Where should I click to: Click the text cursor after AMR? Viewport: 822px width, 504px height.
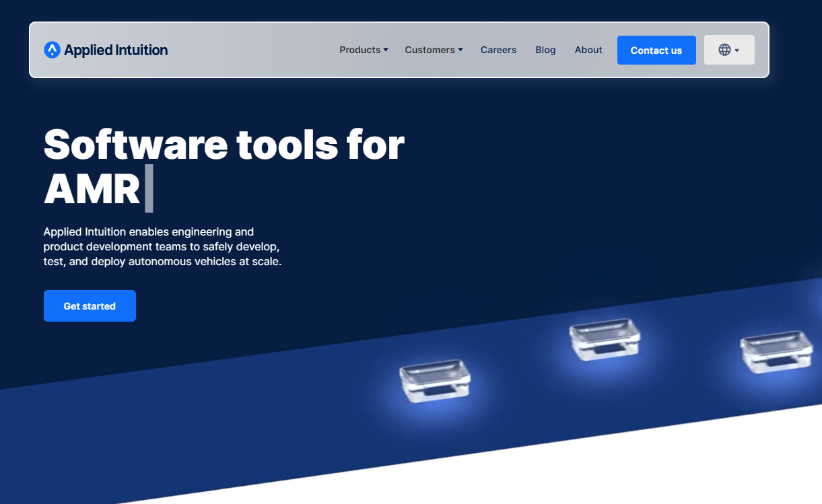click(x=149, y=188)
